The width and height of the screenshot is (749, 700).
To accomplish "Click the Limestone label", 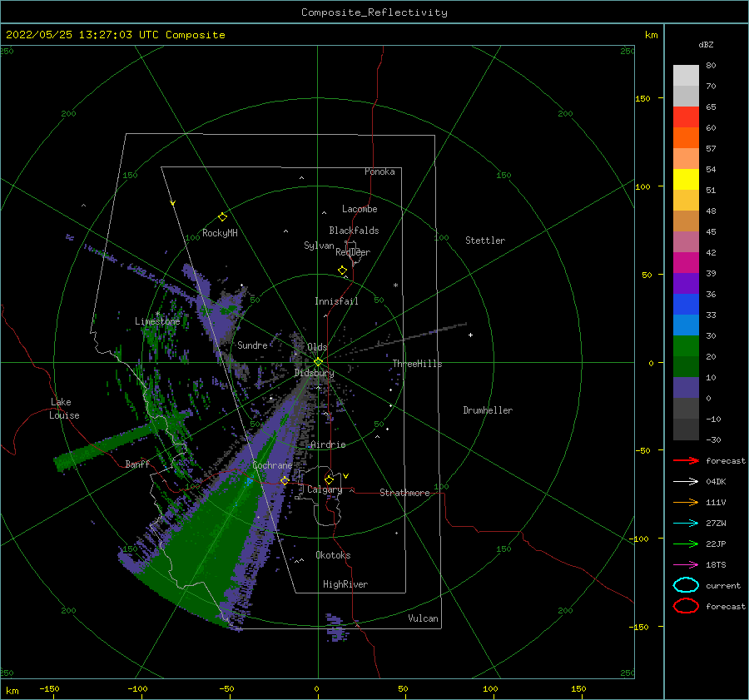I will tap(157, 321).
